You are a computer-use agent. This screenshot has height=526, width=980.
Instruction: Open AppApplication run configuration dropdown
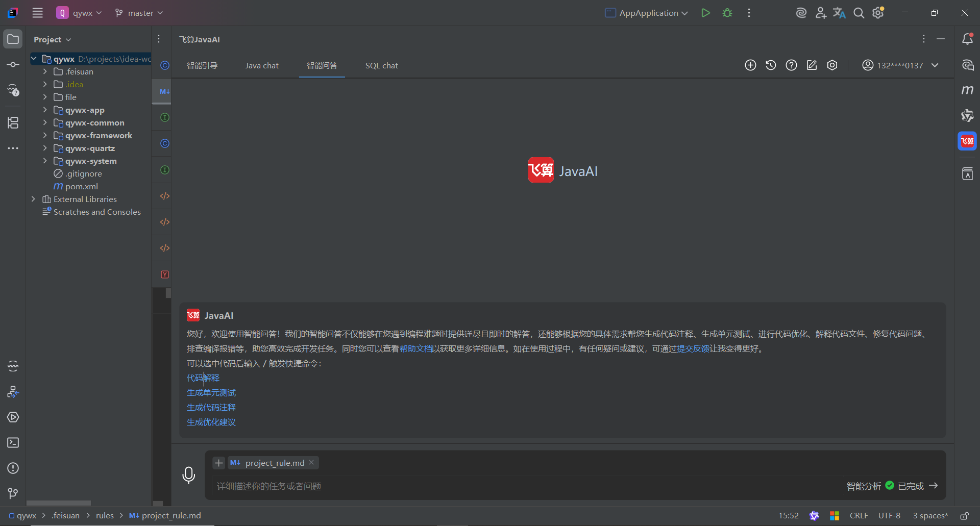646,13
